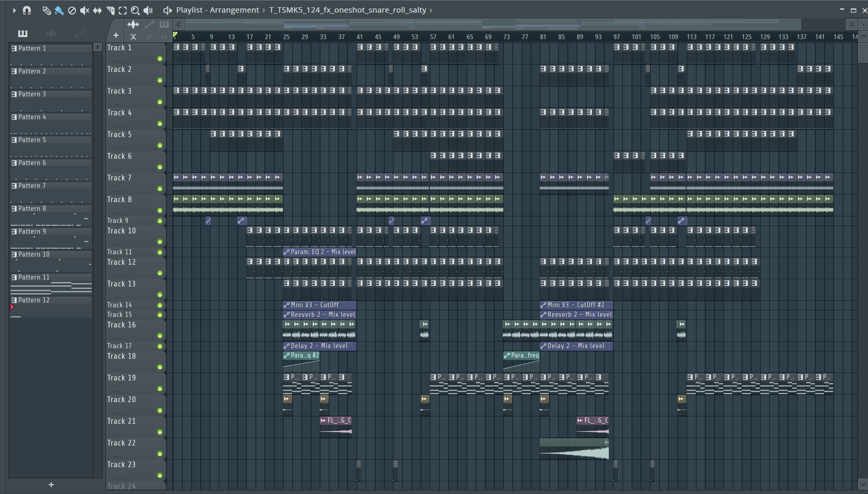
Task: Select the Select marquee tool
Action: 123,11
